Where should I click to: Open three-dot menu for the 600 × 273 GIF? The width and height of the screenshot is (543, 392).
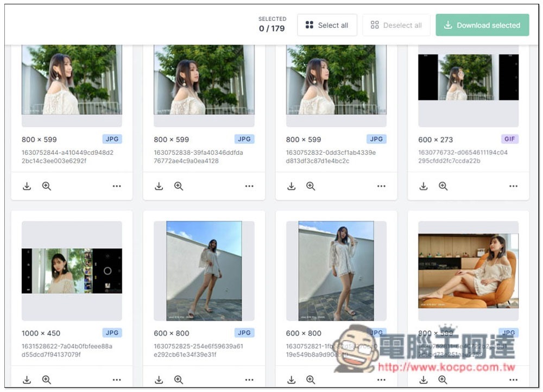click(x=513, y=186)
